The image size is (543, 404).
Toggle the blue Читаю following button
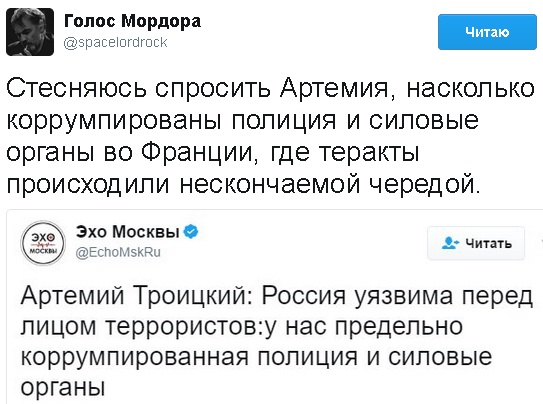coord(487,32)
